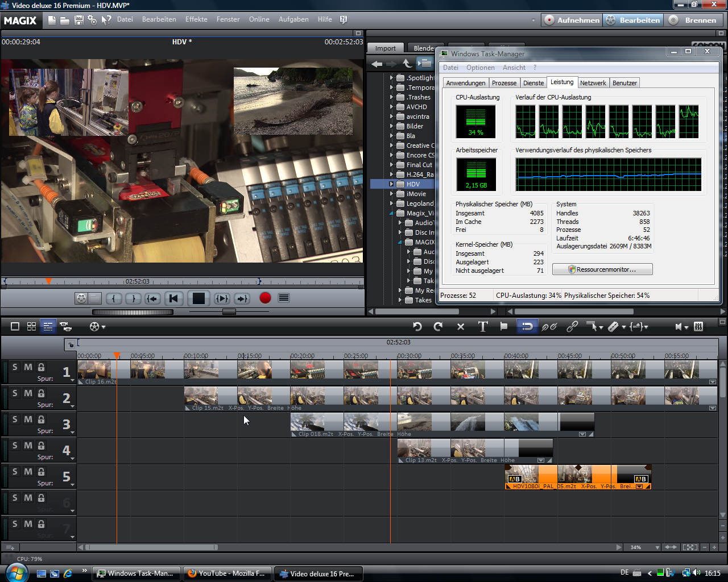728x582 pixels.
Task: Lock track 4 with padlock
Action: [x=41, y=446]
